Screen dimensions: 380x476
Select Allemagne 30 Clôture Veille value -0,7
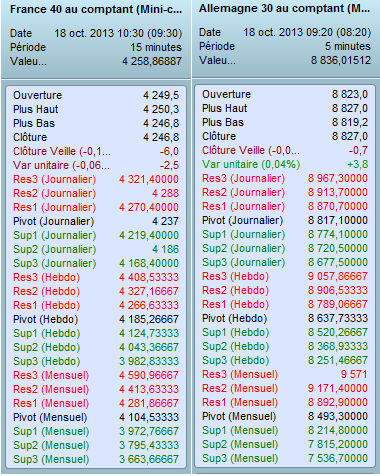(x=358, y=150)
